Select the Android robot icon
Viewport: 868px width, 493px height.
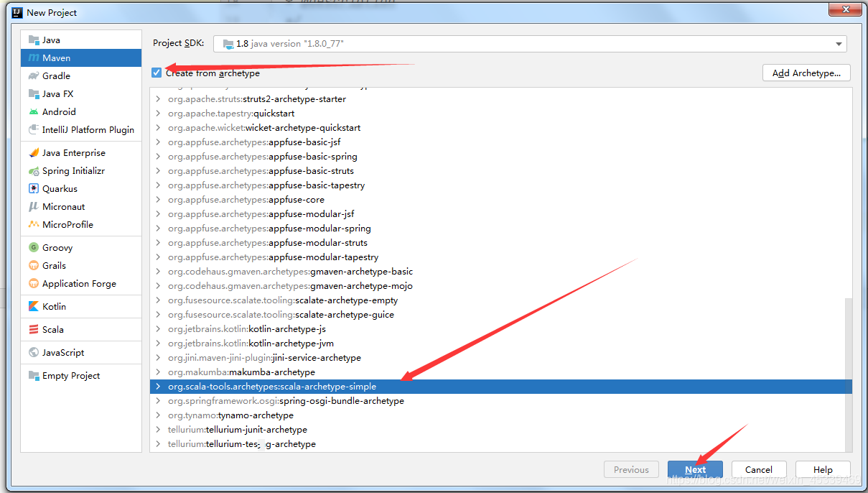click(33, 112)
